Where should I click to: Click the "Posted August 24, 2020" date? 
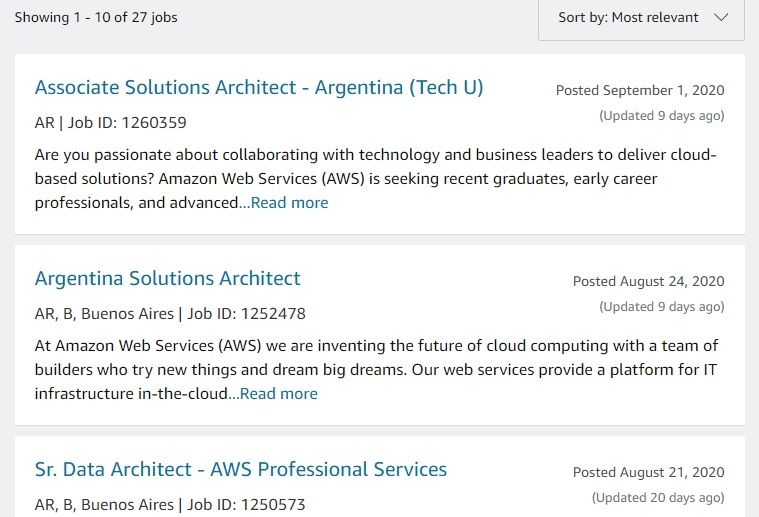(x=648, y=281)
